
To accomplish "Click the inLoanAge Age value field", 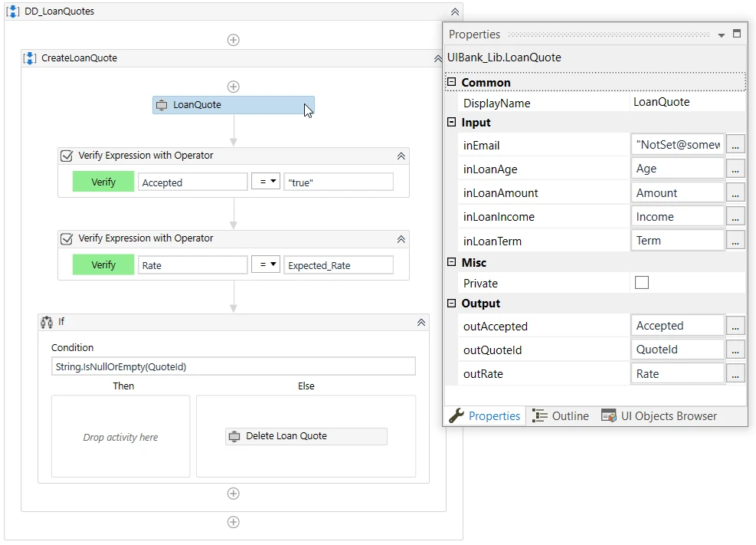I will (x=677, y=169).
